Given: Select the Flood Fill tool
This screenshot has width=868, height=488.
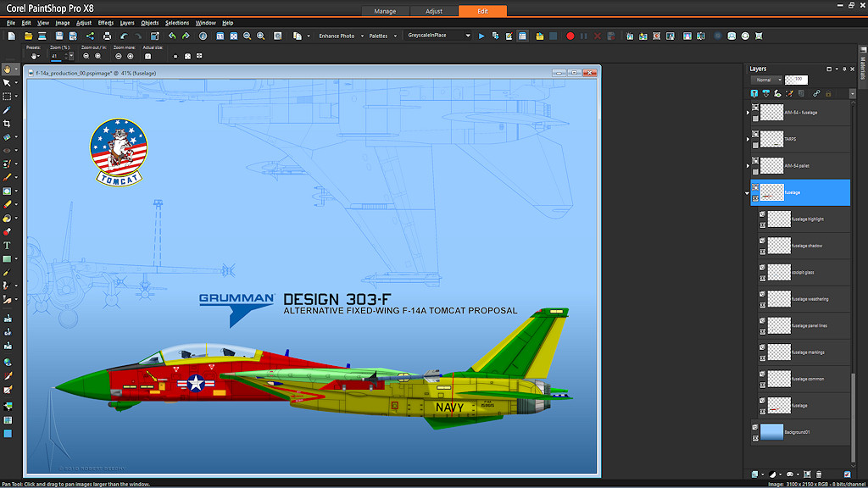Looking at the screenshot, I should [7, 218].
